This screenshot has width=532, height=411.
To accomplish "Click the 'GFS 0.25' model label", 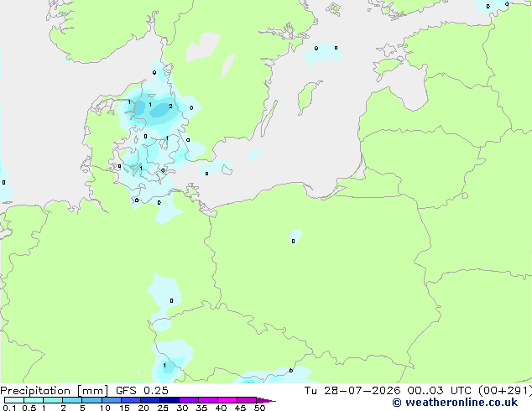I will tap(142, 390).
